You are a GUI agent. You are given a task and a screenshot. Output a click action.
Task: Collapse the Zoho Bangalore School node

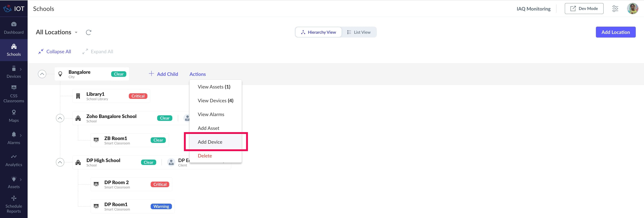(x=60, y=118)
